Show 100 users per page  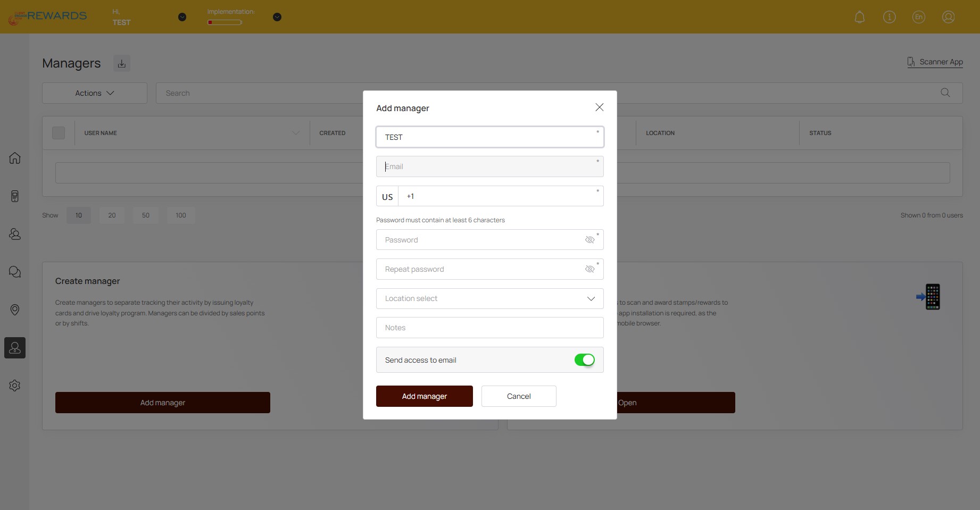(x=181, y=215)
